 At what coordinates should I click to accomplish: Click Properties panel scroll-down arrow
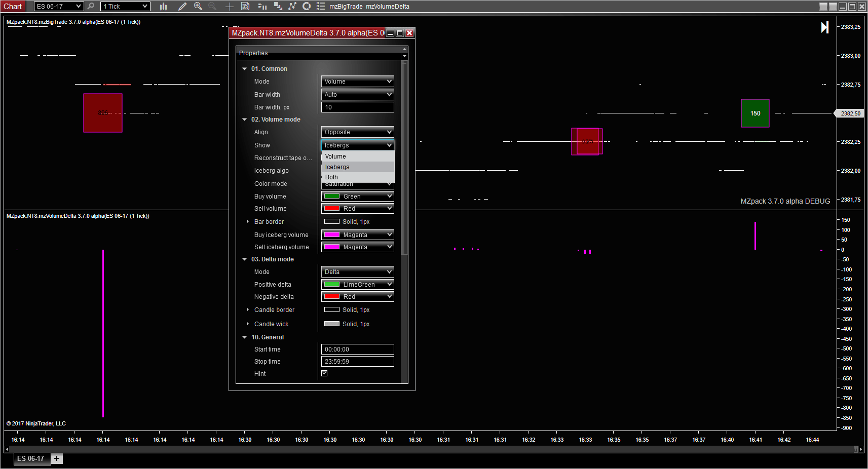pos(404,56)
